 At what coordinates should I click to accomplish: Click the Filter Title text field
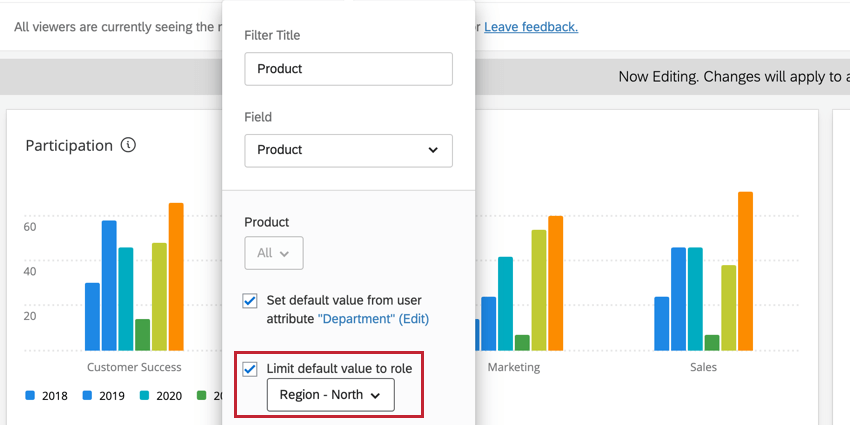point(348,69)
